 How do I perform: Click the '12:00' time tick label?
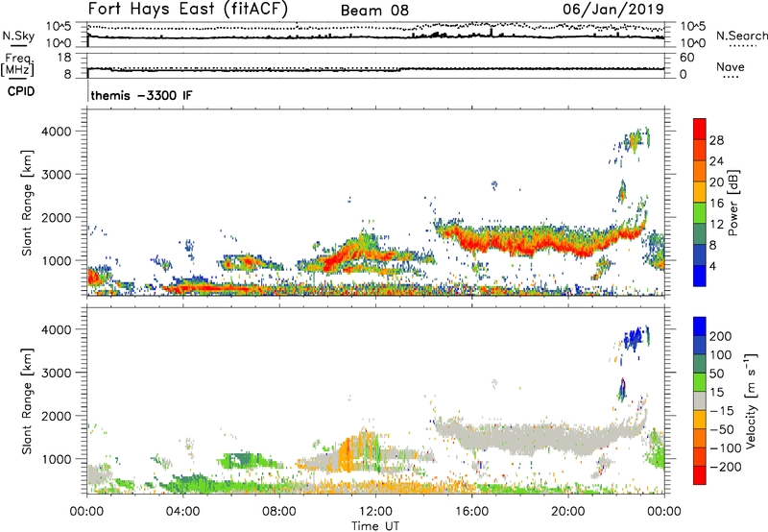pyautogui.click(x=375, y=512)
